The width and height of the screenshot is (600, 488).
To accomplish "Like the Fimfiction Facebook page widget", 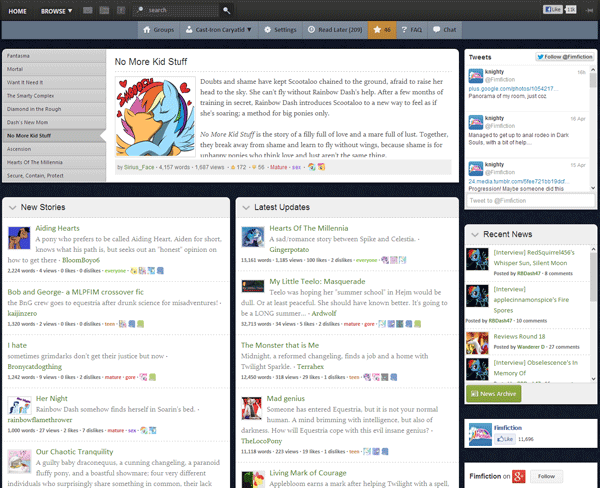I will [x=505, y=439].
